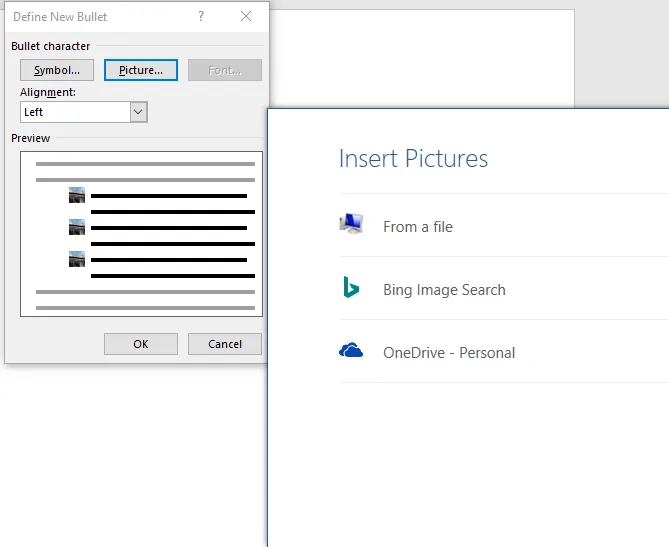
Task: Click the Bing logo icon
Action: coord(350,289)
